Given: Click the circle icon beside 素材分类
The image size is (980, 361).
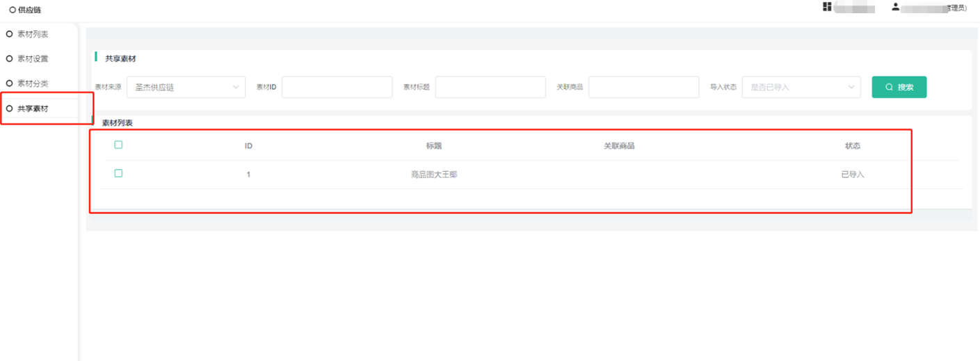Looking at the screenshot, I should [10, 83].
